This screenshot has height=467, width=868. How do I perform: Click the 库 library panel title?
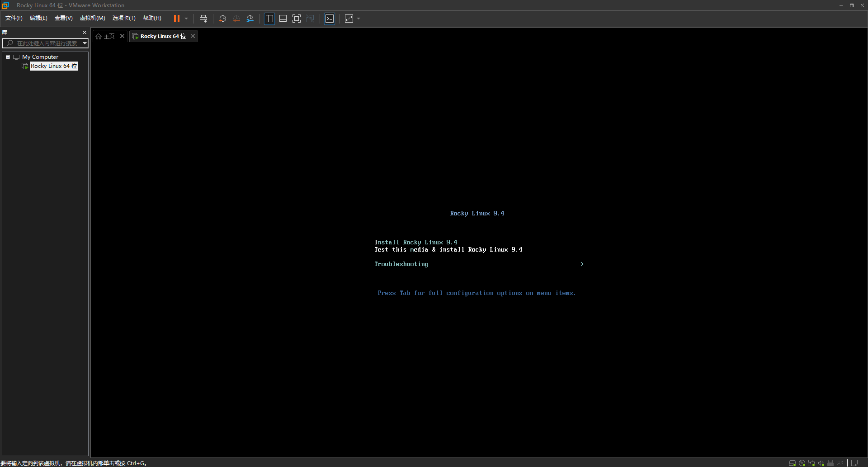[x=5, y=33]
